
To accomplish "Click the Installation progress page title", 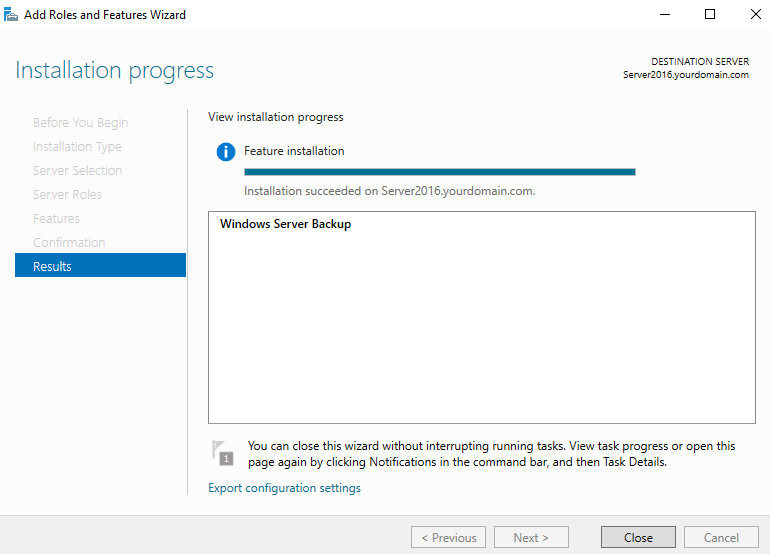I will pos(114,71).
